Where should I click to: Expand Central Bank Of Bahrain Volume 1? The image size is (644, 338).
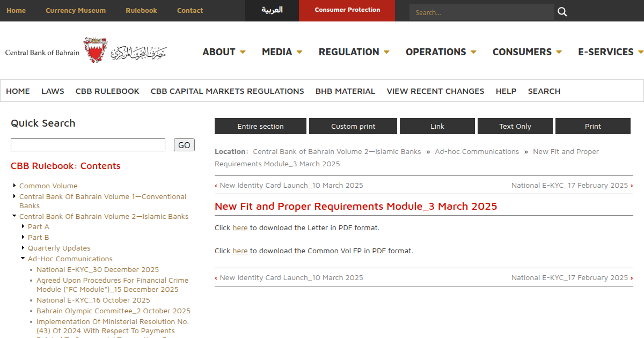(14, 196)
